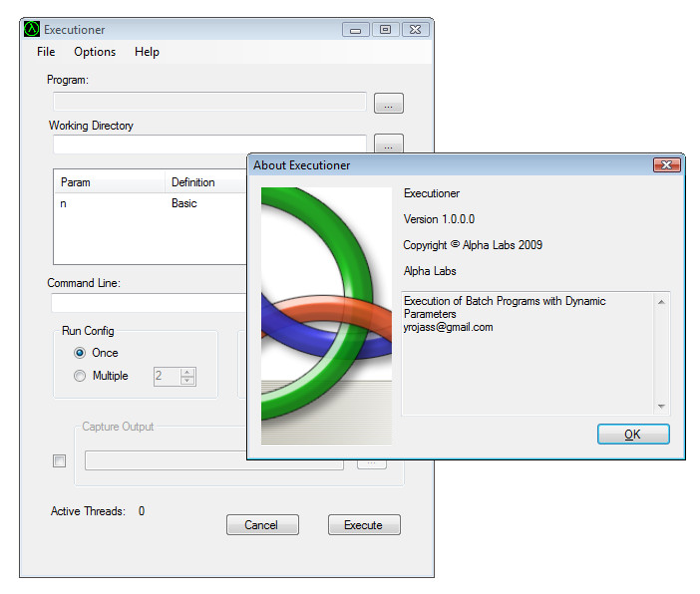
Task: Decrease the Multiple run count spinner
Action: point(187,381)
